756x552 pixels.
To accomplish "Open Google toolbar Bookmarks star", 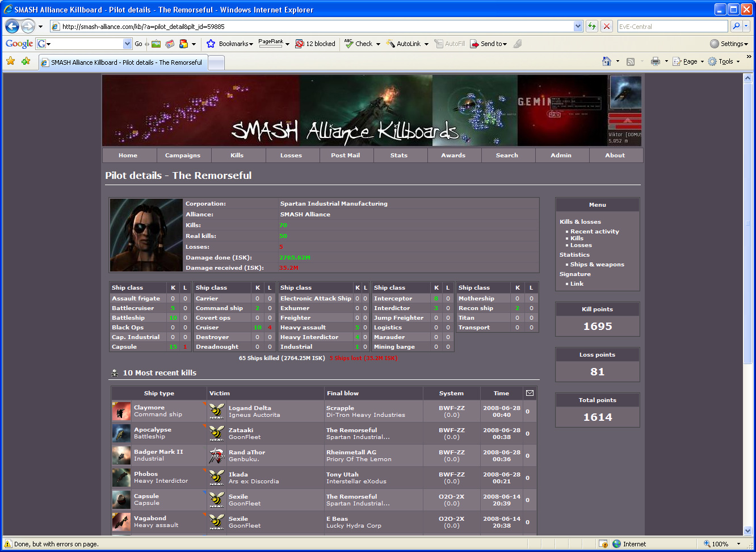I will point(211,44).
